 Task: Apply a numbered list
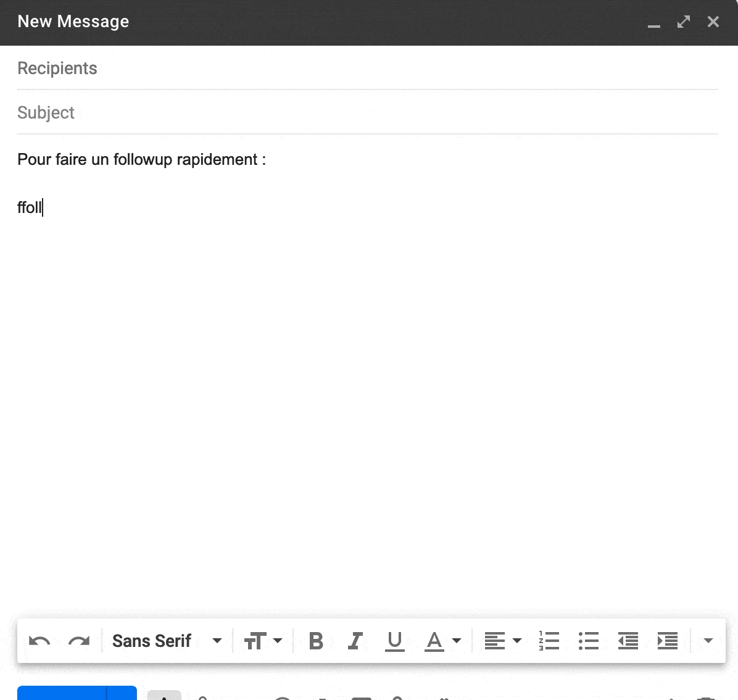pyautogui.click(x=548, y=641)
